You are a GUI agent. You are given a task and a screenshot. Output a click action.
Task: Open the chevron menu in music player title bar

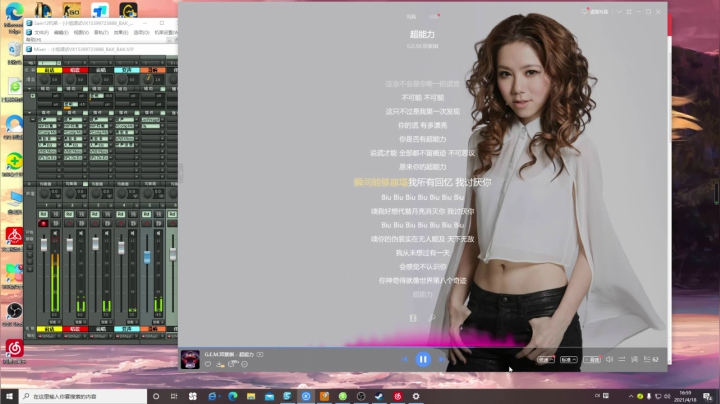(x=619, y=11)
